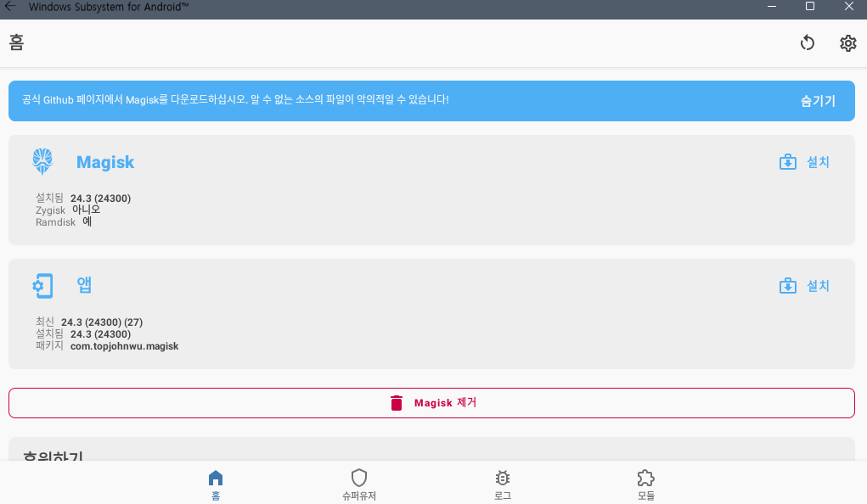The width and height of the screenshot is (867, 504).
Task: Click the Magisk logo icon
Action: click(42, 162)
